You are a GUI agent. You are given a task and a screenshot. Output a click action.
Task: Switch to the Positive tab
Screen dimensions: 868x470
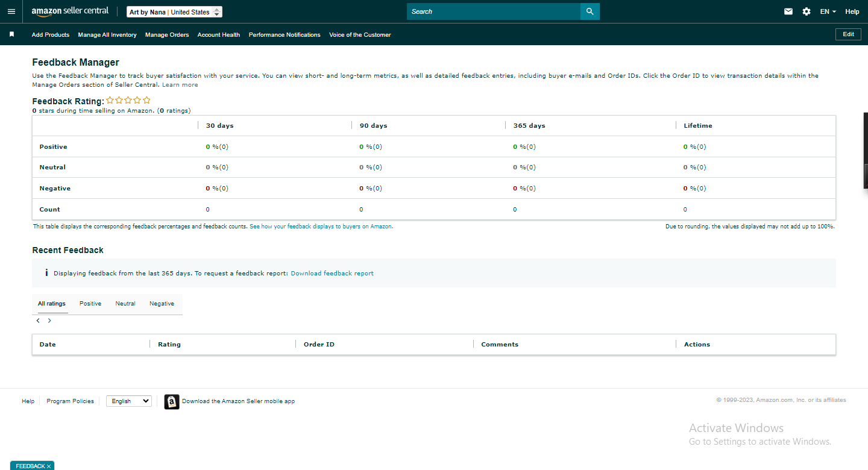tap(90, 304)
